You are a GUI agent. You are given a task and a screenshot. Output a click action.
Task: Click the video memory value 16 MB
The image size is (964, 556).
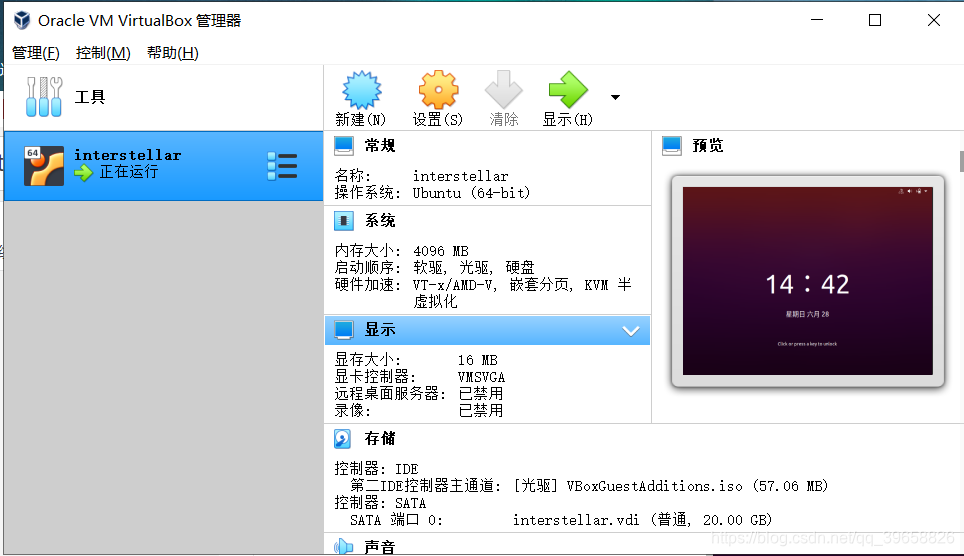tap(478, 360)
